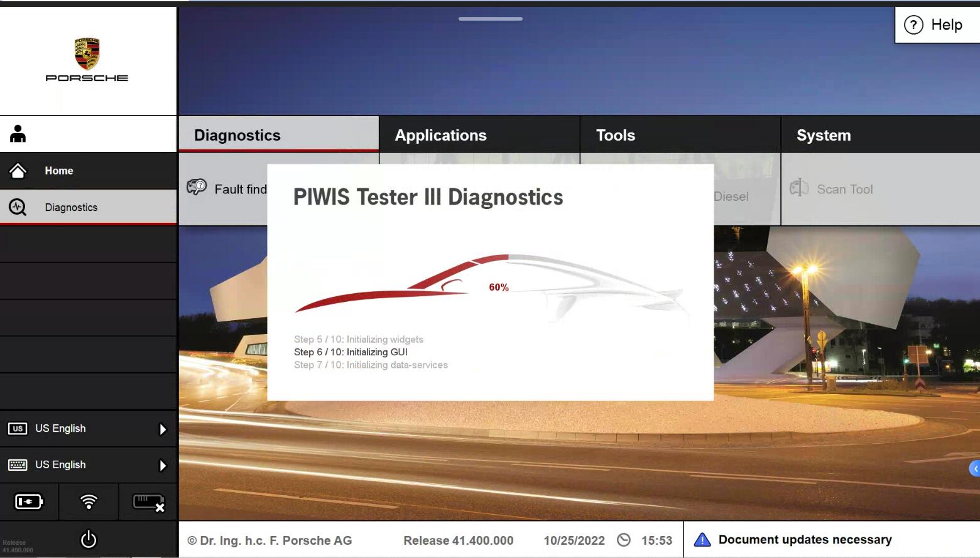The height and width of the screenshot is (558, 980).
Task: Click the Porsche crest logo
Action: 87,54
